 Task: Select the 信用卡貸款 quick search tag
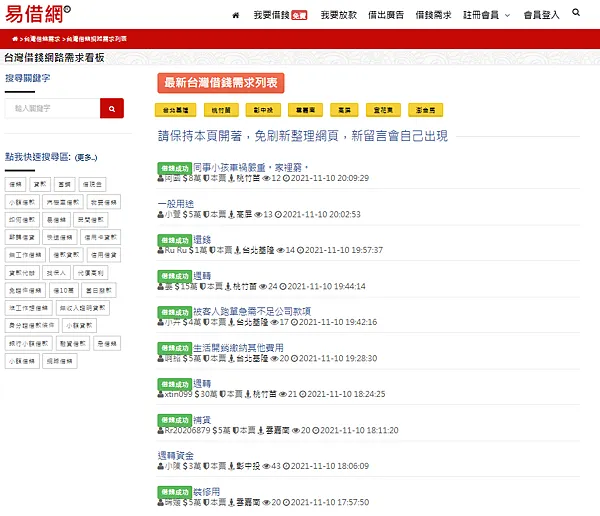(101, 237)
